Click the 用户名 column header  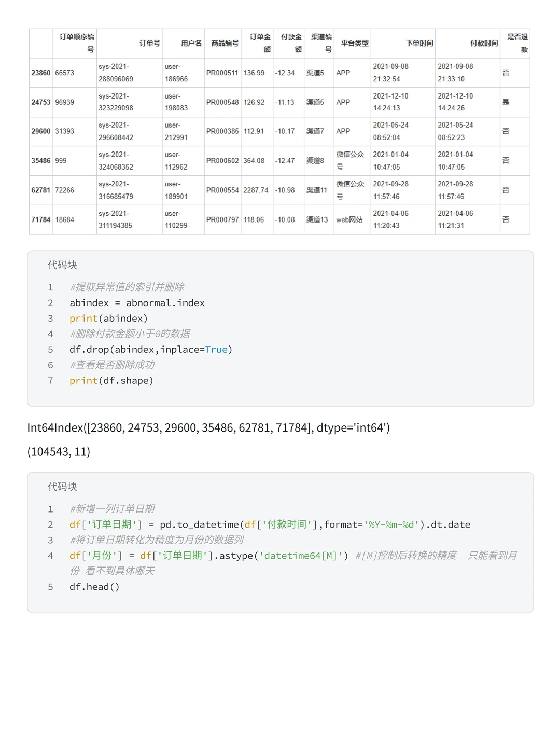[x=191, y=44]
